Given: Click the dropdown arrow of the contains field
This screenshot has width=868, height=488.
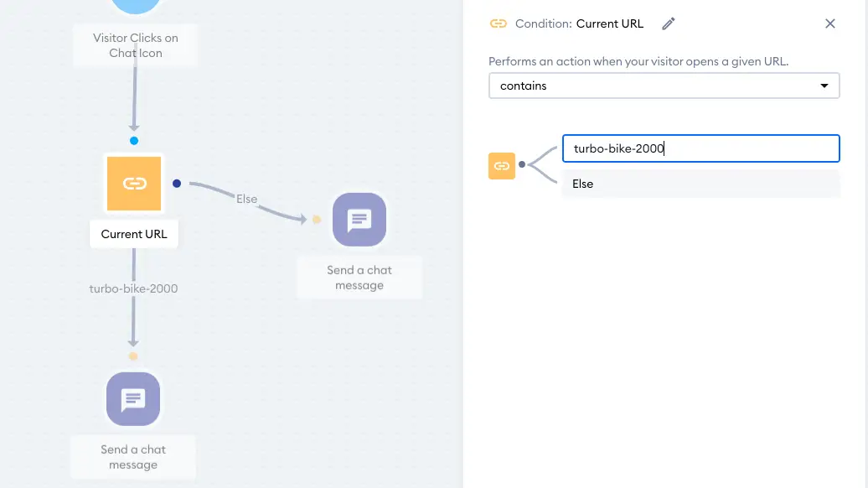Looking at the screenshot, I should (x=824, y=86).
